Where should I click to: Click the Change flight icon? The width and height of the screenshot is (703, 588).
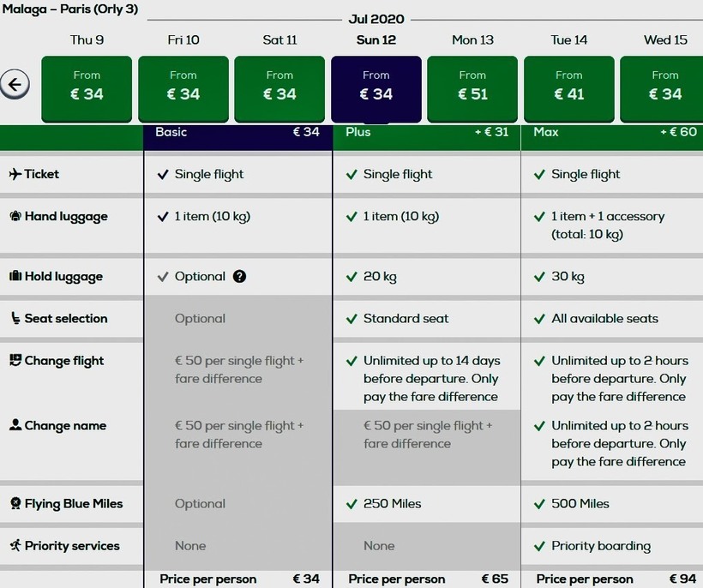15,360
